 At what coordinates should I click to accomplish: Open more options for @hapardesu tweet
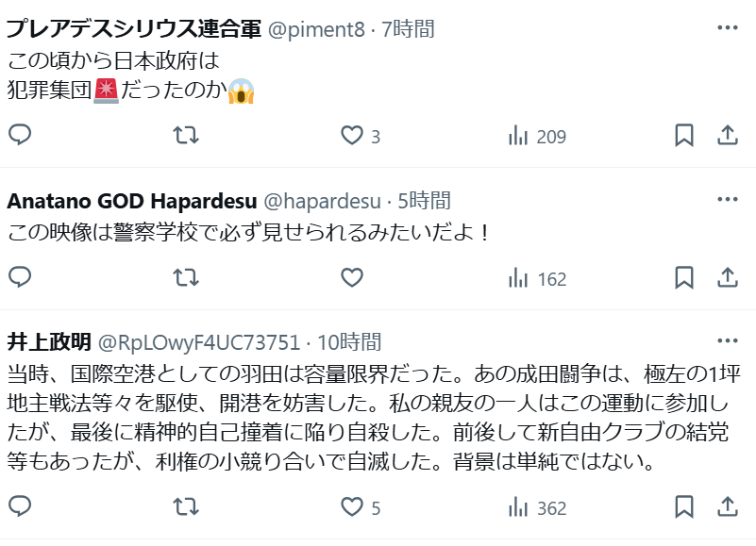pos(728,199)
